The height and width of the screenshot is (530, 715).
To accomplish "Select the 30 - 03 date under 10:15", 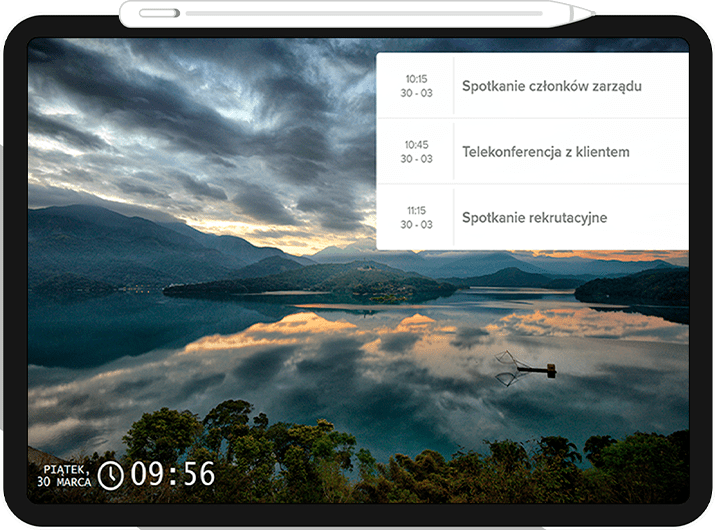I will tap(416, 93).
